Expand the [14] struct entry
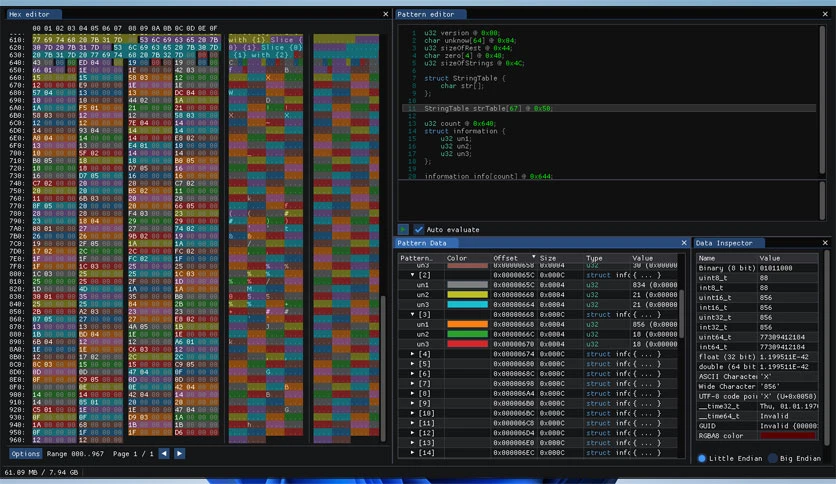The width and height of the screenshot is (836, 484). click(x=412, y=453)
